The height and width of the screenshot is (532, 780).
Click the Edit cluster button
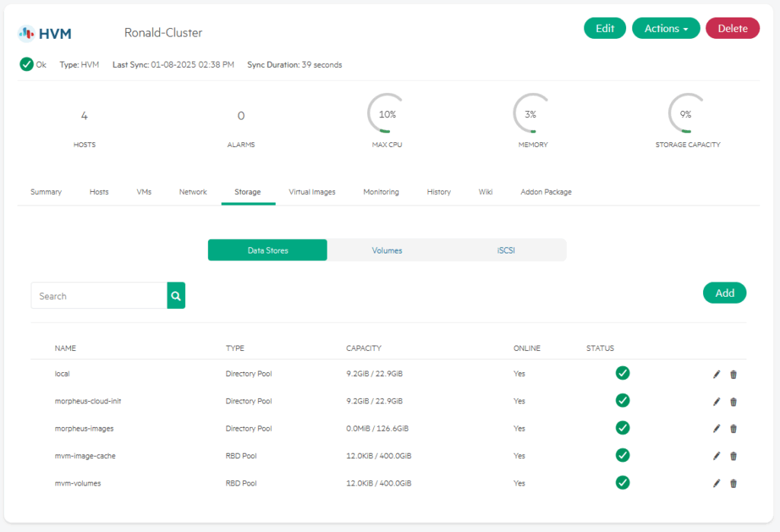(x=605, y=28)
